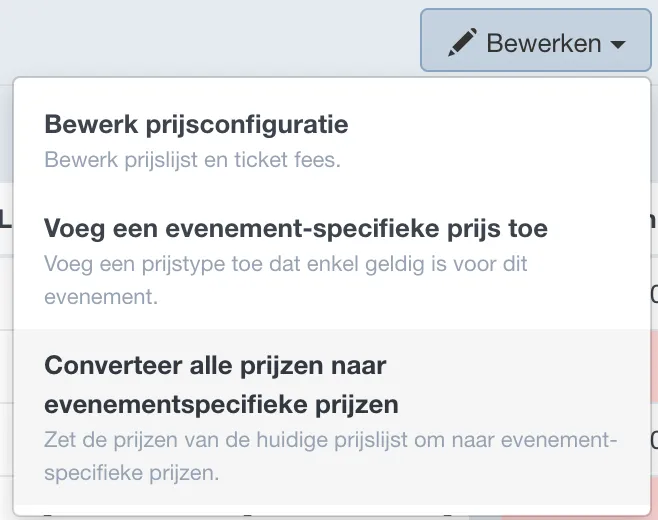Image resolution: width=658 pixels, height=520 pixels.
Task: Toggle the Bewerken dropdown caret arrow
Action: [x=618, y=44]
